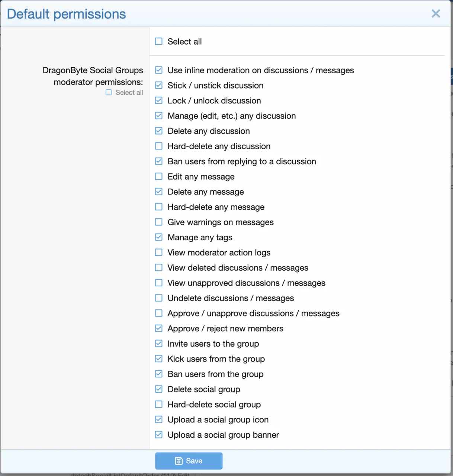This screenshot has width=453, height=476.
Task: Enable Give warnings on messages
Action: [x=159, y=222]
